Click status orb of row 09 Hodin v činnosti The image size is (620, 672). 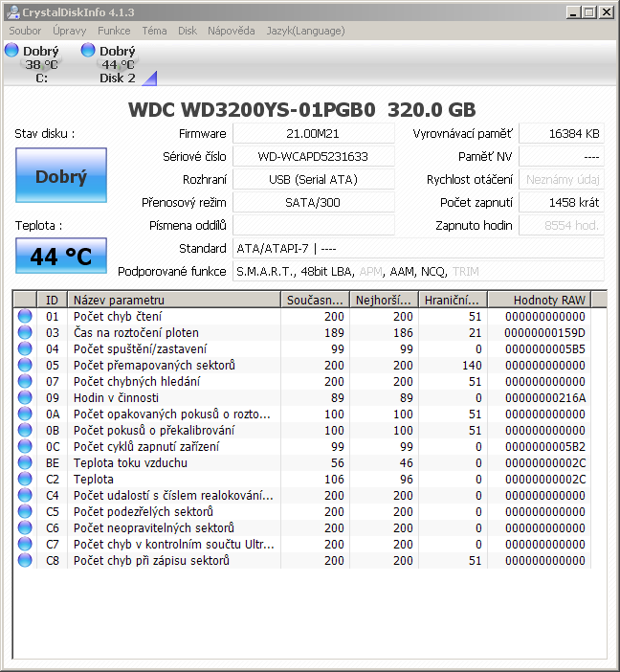25,397
